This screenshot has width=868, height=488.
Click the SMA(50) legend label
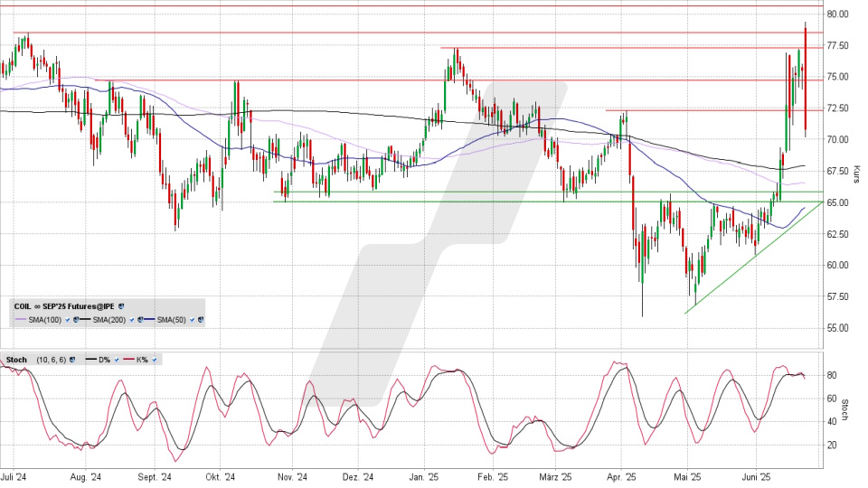pos(171,320)
